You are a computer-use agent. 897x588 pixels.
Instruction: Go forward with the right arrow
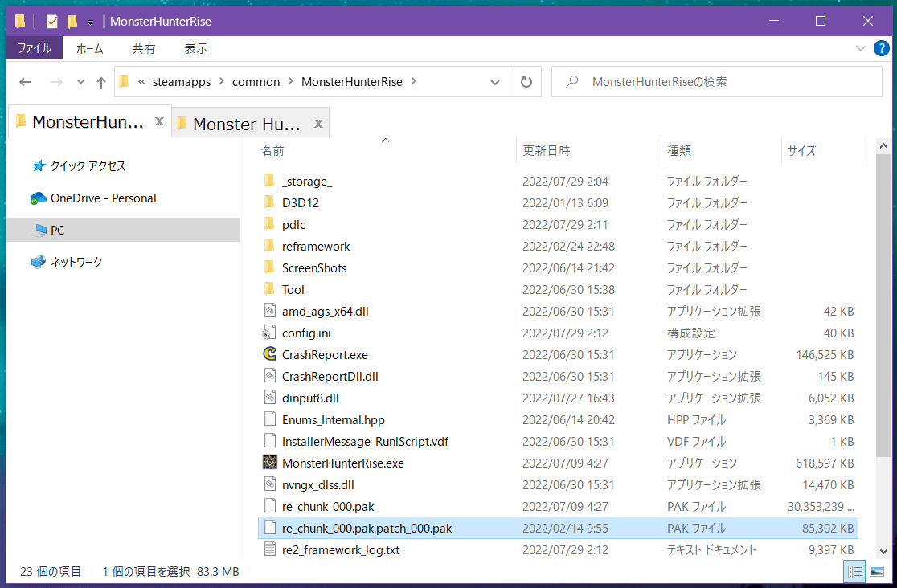pos(56,82)
